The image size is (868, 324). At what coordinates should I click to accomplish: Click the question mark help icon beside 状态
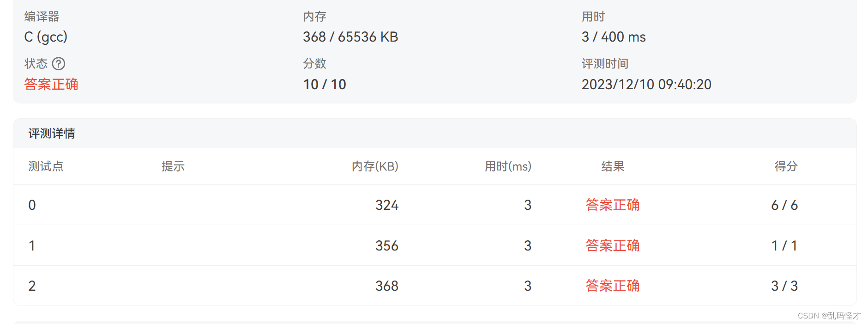coord(60,64)
